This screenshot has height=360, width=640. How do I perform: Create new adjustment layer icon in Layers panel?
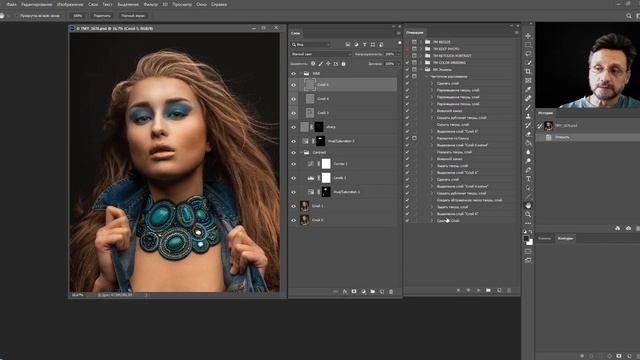click(363, 291)
